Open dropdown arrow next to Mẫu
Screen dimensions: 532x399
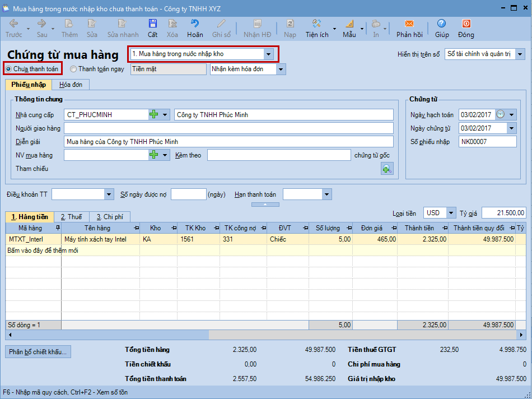(362, 29)
